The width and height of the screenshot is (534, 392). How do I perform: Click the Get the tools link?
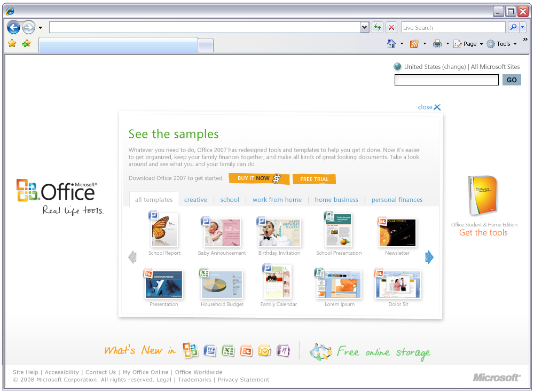[x=483, y=233]
